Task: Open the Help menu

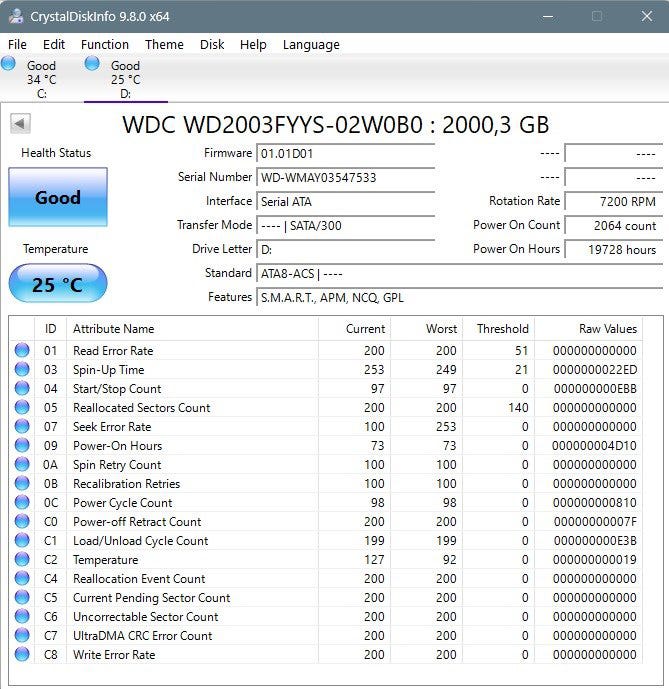Action: [253, 44]
